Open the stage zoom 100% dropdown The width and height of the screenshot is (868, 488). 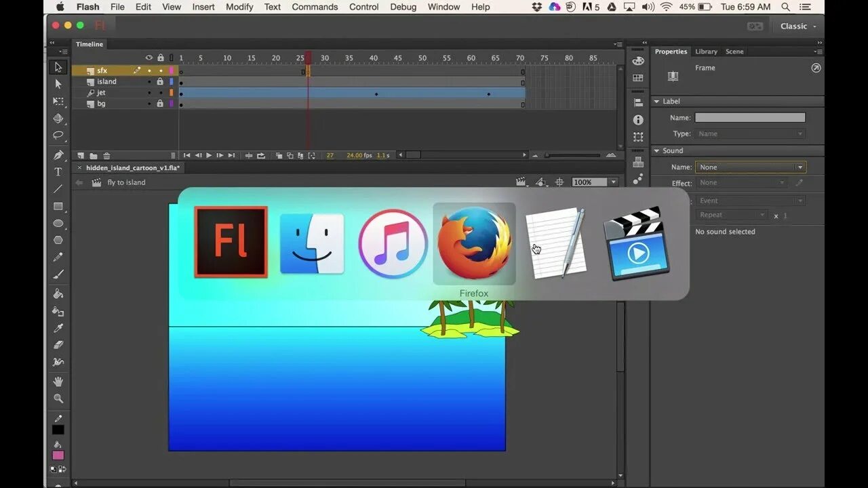613,182
